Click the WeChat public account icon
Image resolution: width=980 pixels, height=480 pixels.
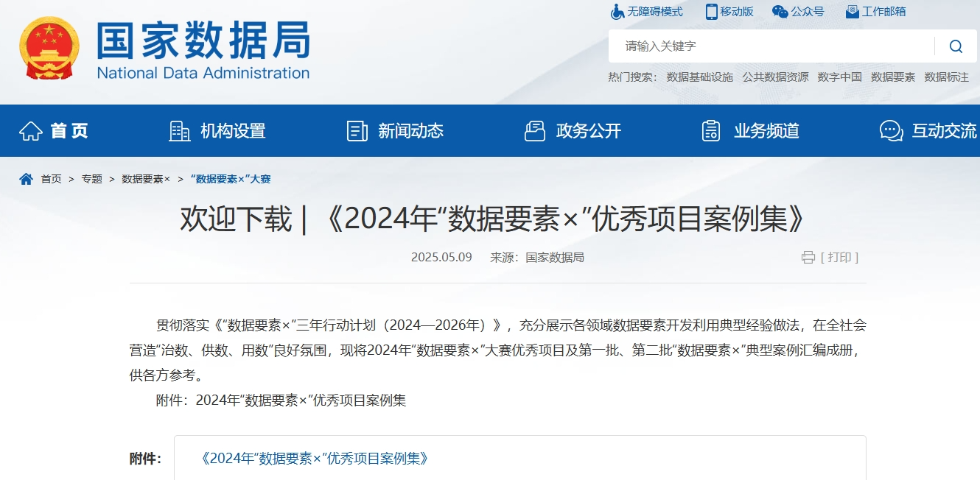(x=780, y=12)
